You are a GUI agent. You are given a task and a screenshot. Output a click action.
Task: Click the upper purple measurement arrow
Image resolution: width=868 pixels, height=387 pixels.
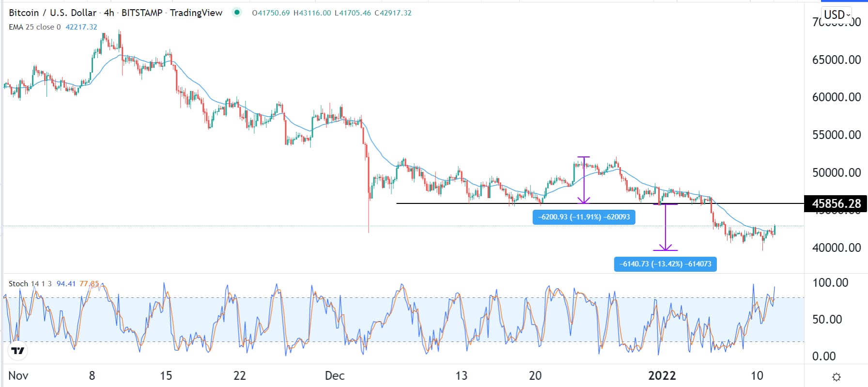[x=584, y=180]
